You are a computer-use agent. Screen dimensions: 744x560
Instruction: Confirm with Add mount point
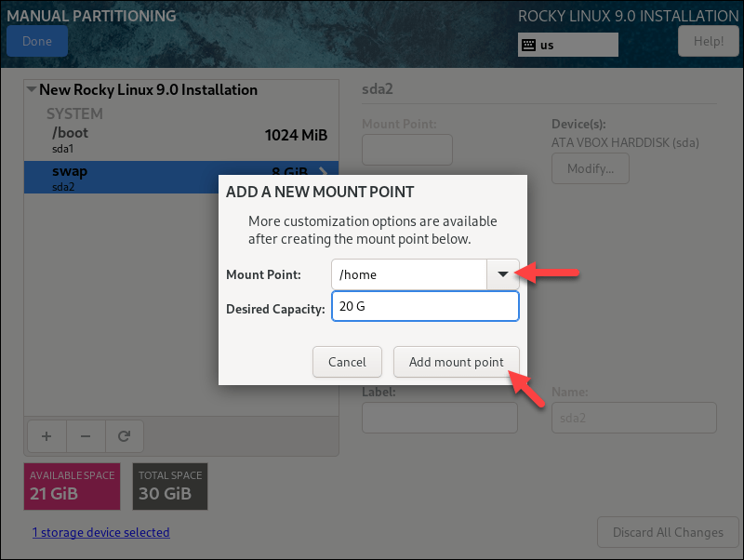(x=456, y=362)
